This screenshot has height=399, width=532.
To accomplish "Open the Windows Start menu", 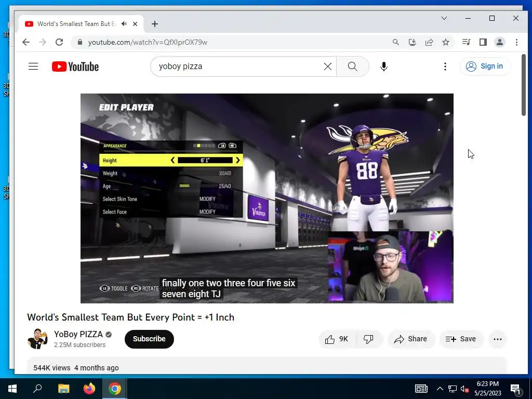I will tap(12, 389).
